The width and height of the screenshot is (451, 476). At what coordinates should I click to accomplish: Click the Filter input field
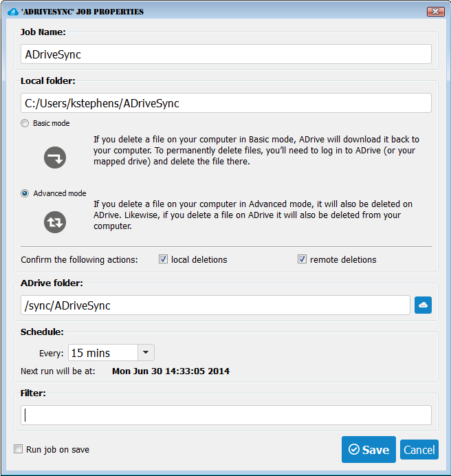tap(226, 415)
